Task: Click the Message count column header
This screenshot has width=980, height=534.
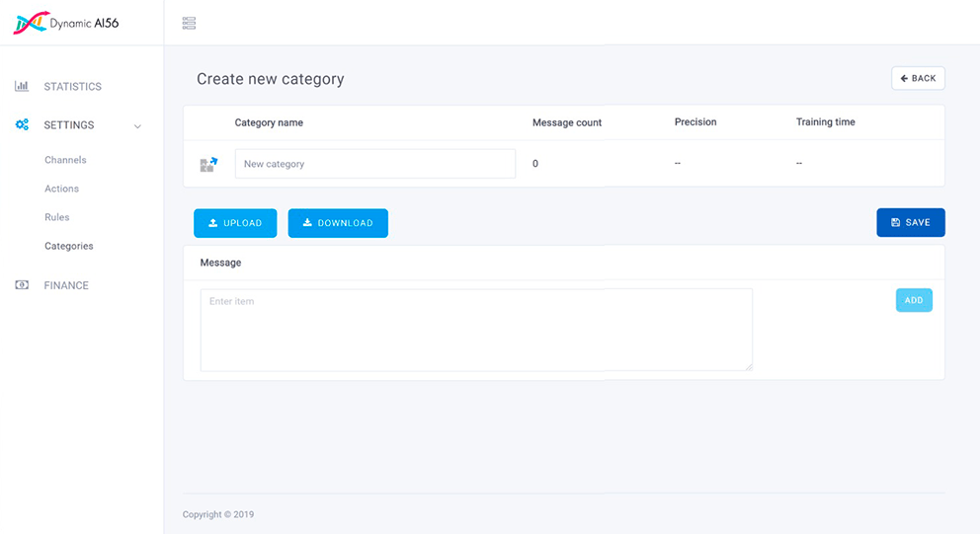Action: click(x=566, y=122)
